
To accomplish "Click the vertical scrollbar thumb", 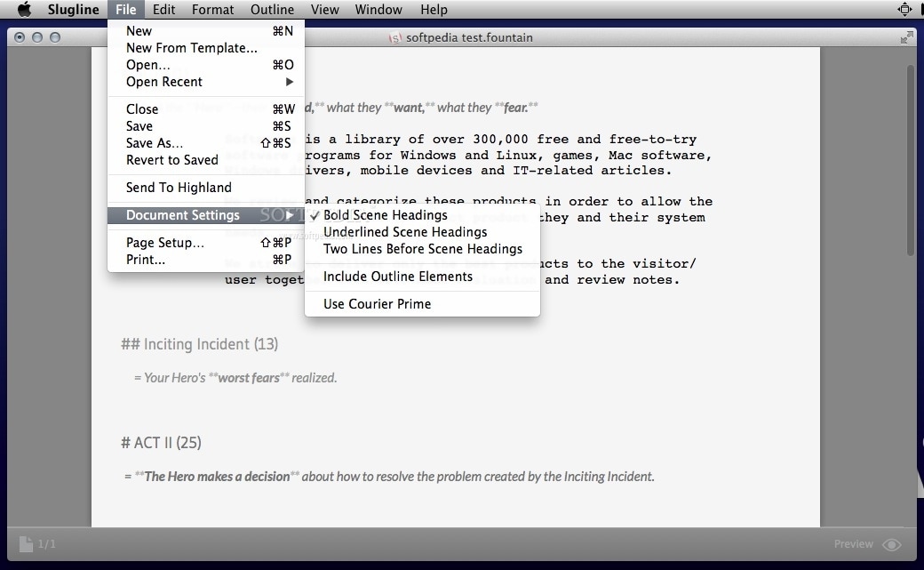I will [x=911, y=159].
